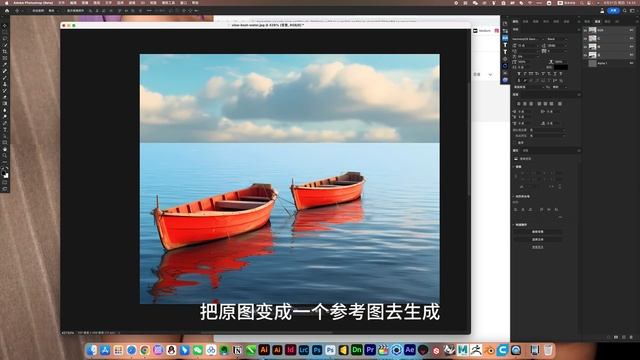Switch to the 路径 panel tab
The width and height of the screenshot is (640, 360).
tap(608, 21)
